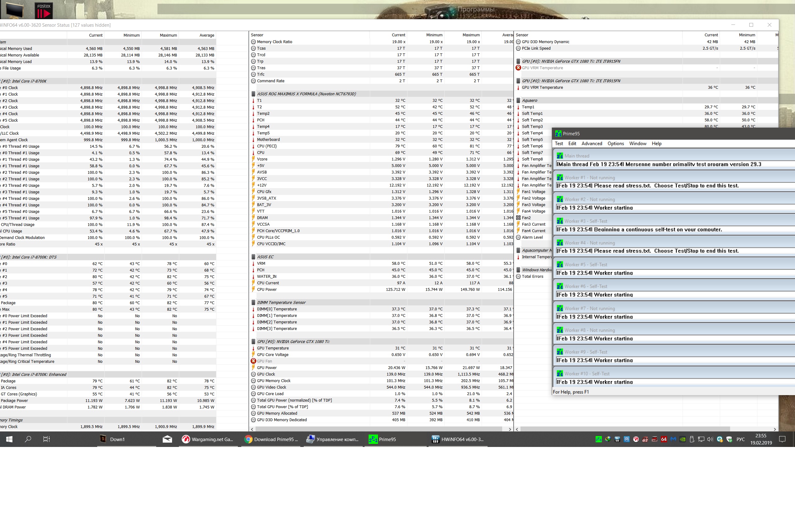Open Task View from taskbar

pos(47,439)
